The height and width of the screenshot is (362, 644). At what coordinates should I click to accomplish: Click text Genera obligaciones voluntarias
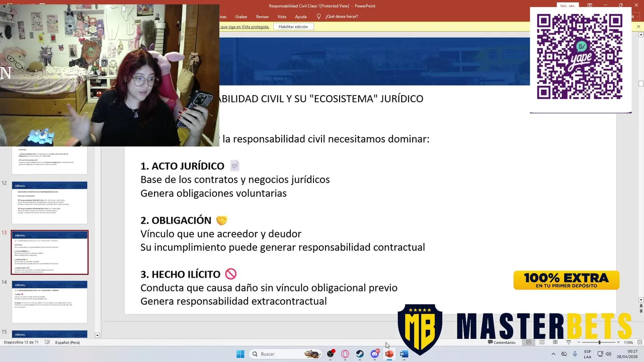(x=213, y=193)
